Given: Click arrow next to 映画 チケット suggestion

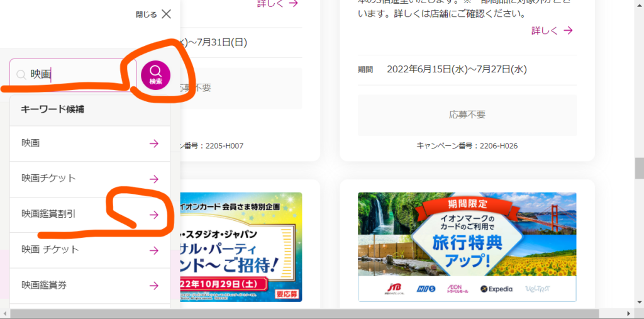Looking at the screenshot, I should [153, 250].
